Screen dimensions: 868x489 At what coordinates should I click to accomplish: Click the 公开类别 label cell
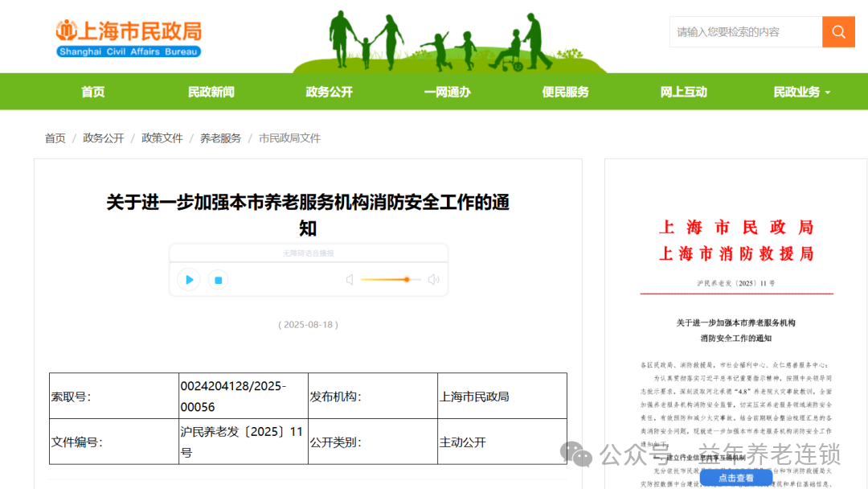pyautogui.click(x=373, y=442)
